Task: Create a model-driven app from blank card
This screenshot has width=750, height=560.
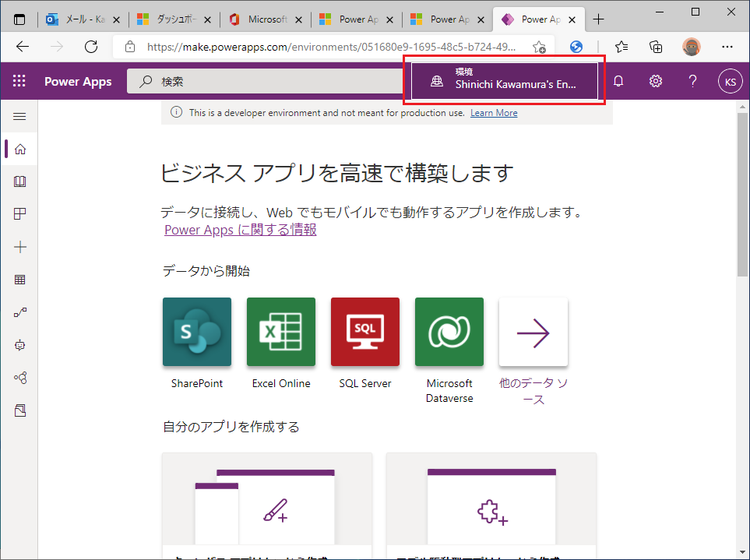Action: coord(491,506)
